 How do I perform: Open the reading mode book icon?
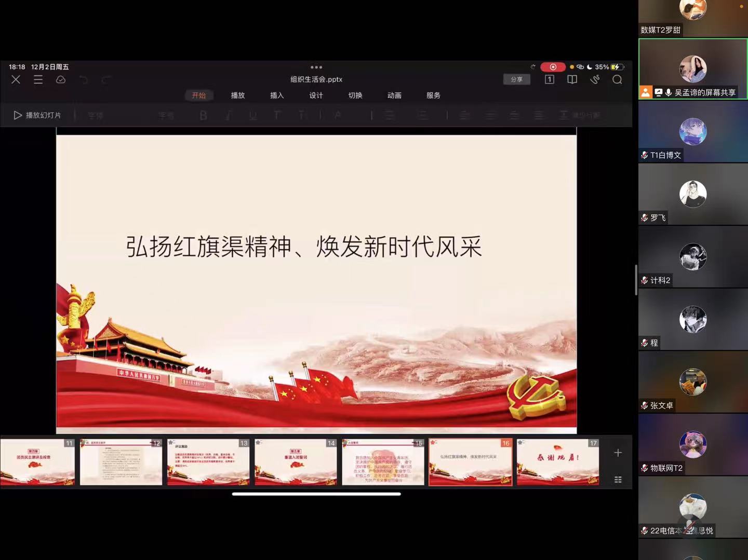572,79
